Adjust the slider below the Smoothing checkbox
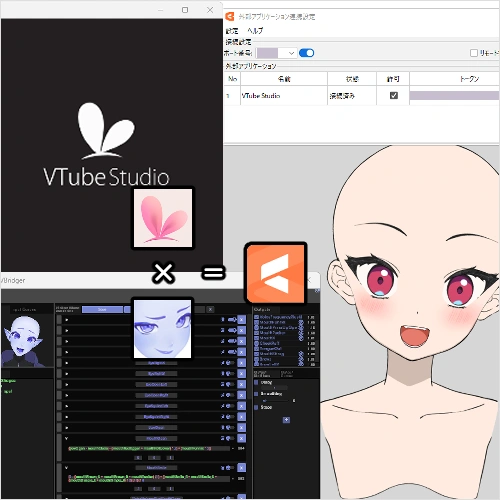This screenshot has height=500, width=500. tap(275, 400)
